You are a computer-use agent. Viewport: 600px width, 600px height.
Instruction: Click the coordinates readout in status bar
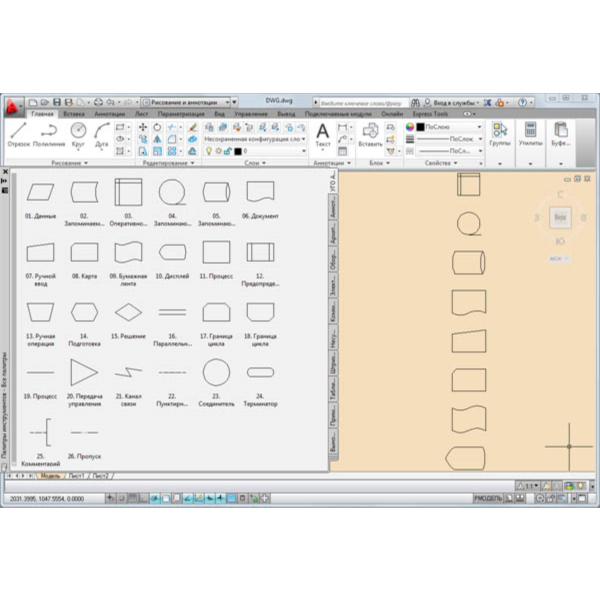(47, 499)
